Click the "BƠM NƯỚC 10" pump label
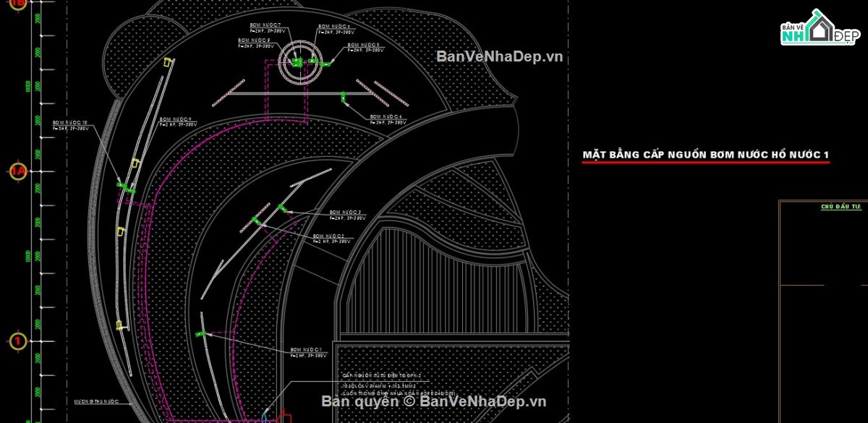Image resolution: width=868 pixels, height=423 pixels. [70, 123]
